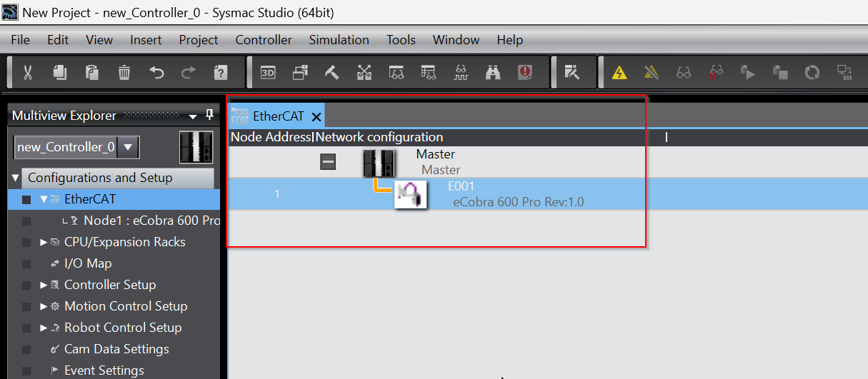The height and width of the screenshot is (379, 868).
Task: Click the black Master name label
Action: [x=436, y=154]
